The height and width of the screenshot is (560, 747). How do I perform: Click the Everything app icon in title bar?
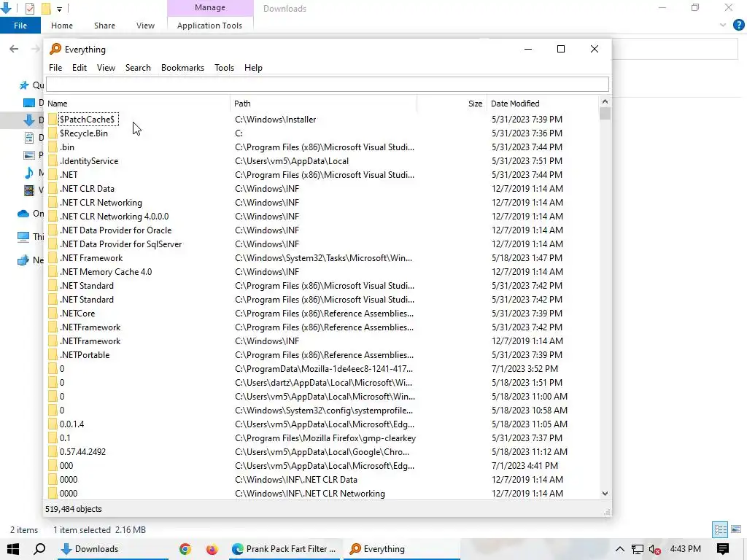pos(55,49)
